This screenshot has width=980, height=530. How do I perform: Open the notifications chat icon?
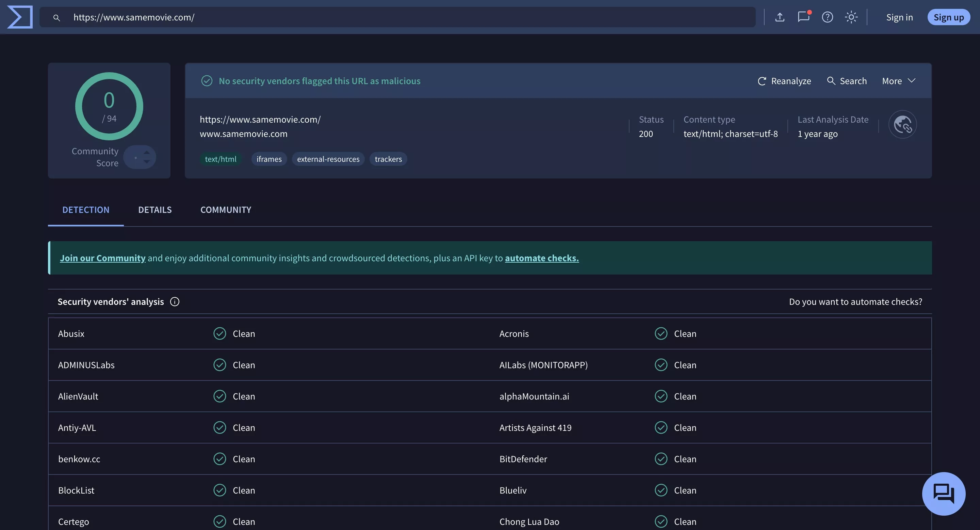tap(803, 17)
